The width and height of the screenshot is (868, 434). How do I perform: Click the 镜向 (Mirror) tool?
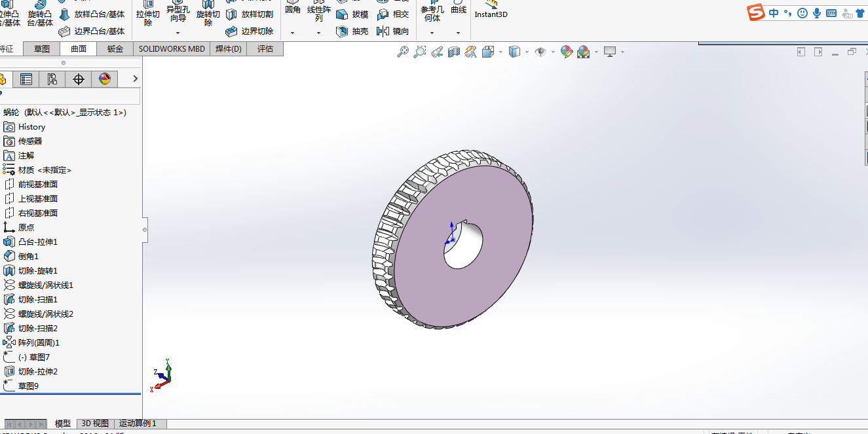[x=394, y=31]
